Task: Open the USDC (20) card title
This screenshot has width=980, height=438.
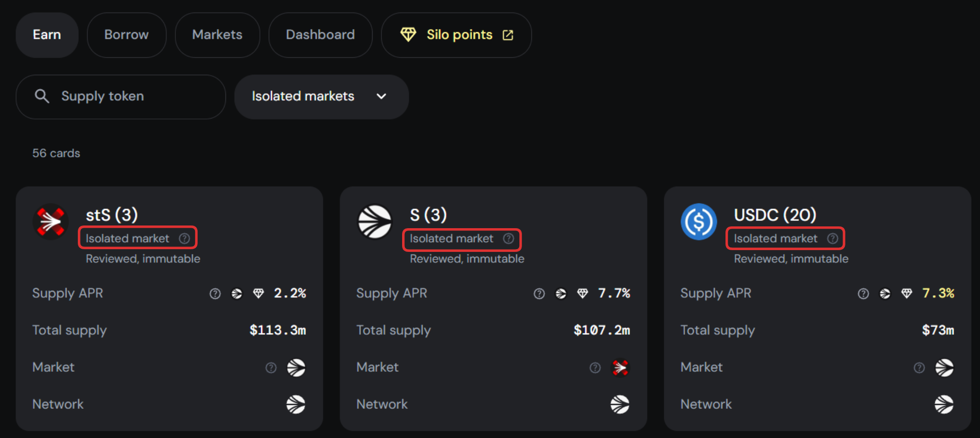Action: 775,215
